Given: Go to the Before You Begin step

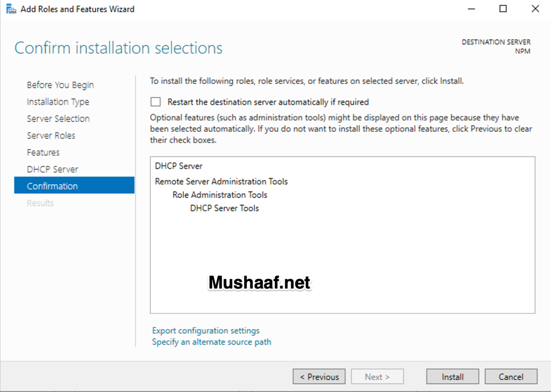Looking at the screenshot, I should pyautogui.click(x=60, y=85).
